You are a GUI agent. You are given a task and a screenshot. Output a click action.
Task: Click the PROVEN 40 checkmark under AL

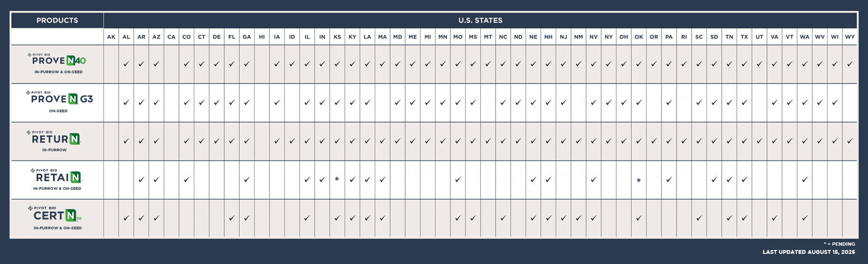pyautogui.click(x=126, y=64)
